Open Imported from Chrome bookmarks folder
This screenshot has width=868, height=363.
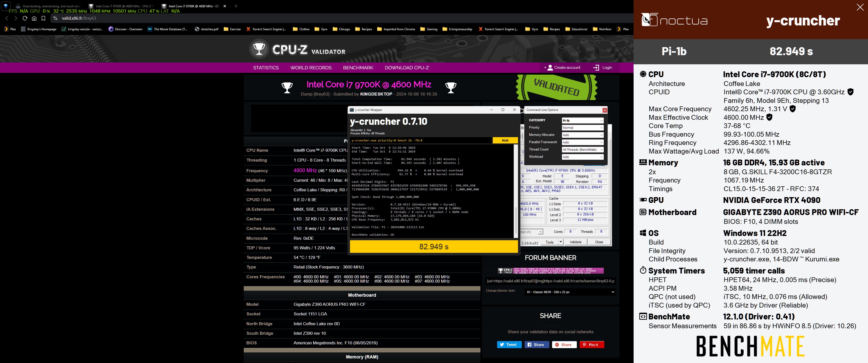396,29
